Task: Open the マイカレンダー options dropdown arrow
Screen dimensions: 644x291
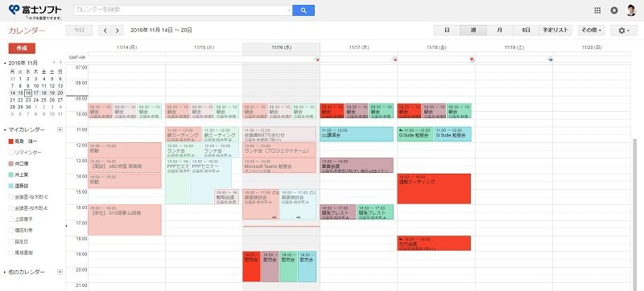Action: [60, 130]
